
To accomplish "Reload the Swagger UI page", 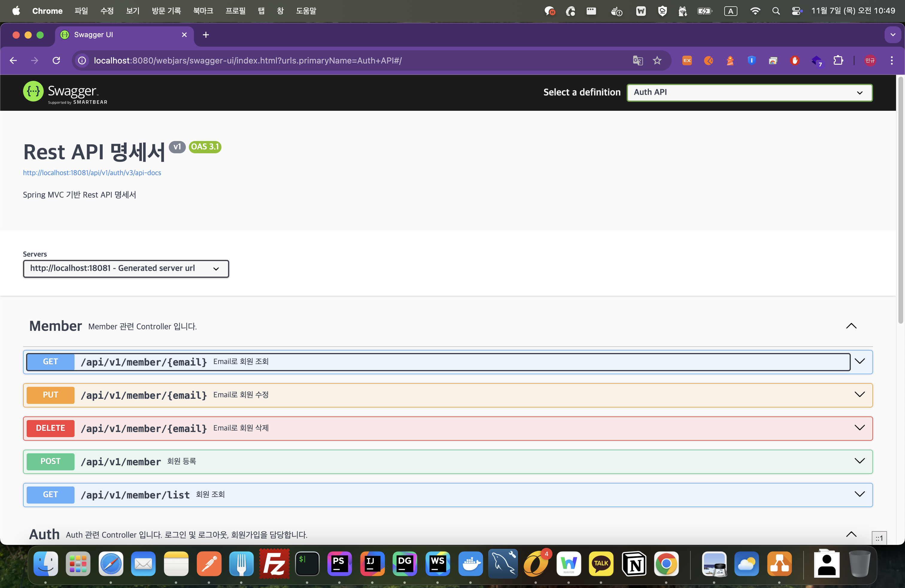I will point(56,60).
